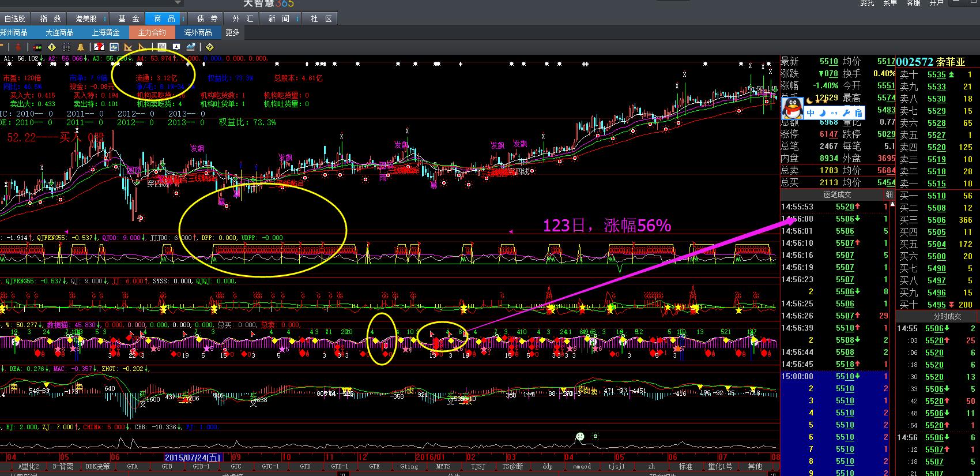Open the calculator-style table icon in the toolbar
The width and height of the screenshot is (980, 476).
162,47
